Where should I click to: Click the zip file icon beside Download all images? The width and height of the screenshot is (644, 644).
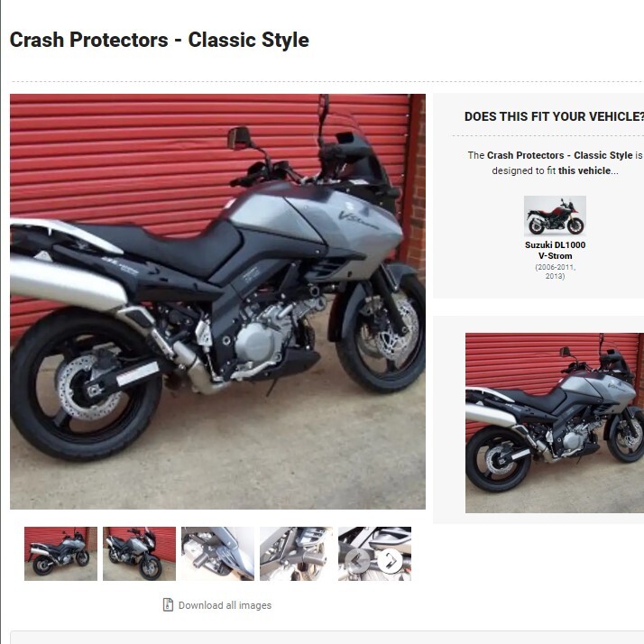(x=168, y=604)
